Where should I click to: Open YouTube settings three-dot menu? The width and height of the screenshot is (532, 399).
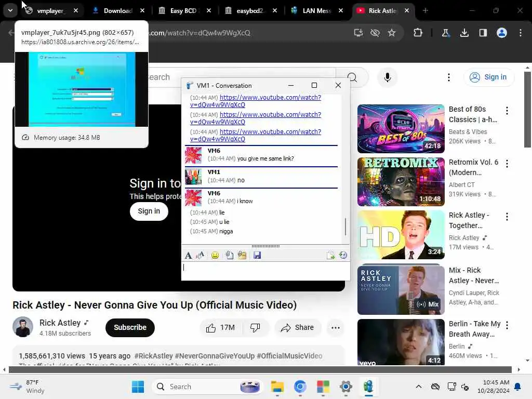pyautogui.click(x=448, y=77)
